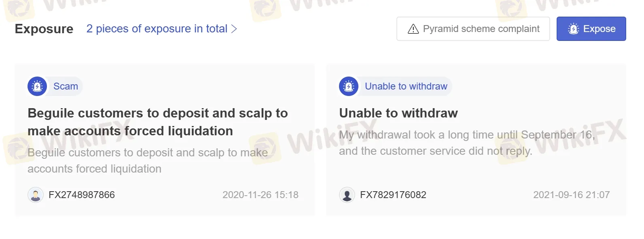Open the withdrawal complaint titled Unable to withdraw

tap(398, 113)
